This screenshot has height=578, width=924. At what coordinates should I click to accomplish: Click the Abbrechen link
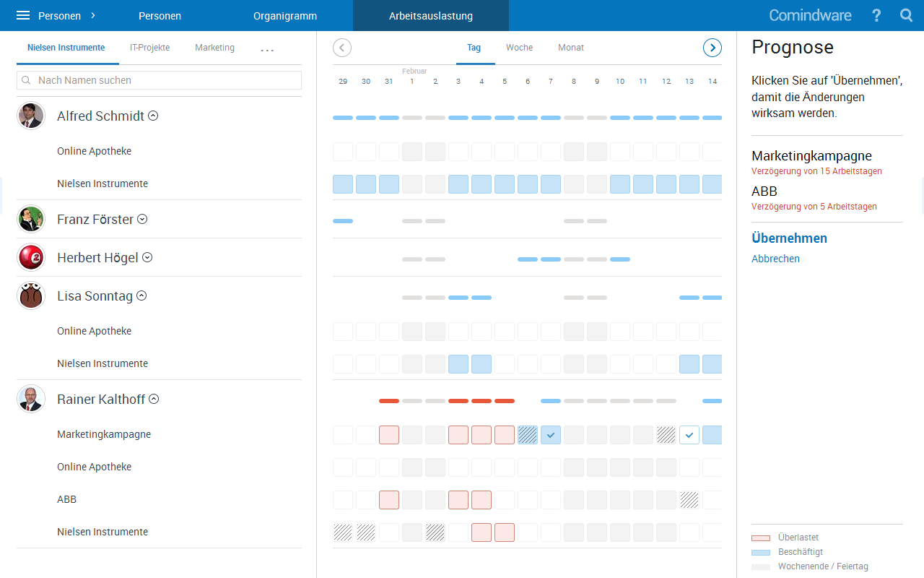[x=775, y=259]
